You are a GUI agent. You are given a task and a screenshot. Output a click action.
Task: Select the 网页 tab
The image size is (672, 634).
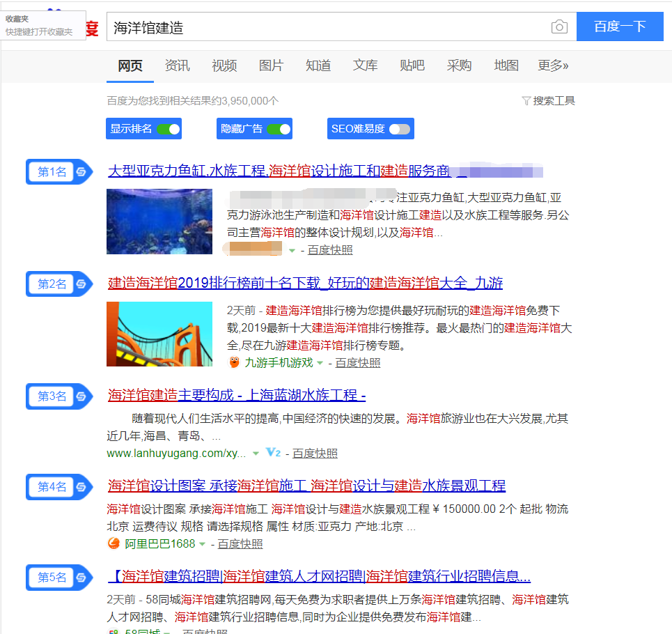tap(130, 65)
